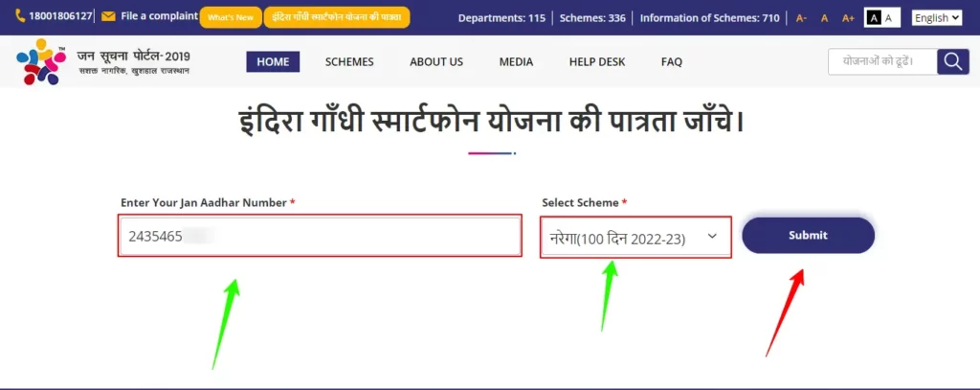Click the magnifier search icon button
This screenshot has height=390, width=980.
(x=953, y=62)
